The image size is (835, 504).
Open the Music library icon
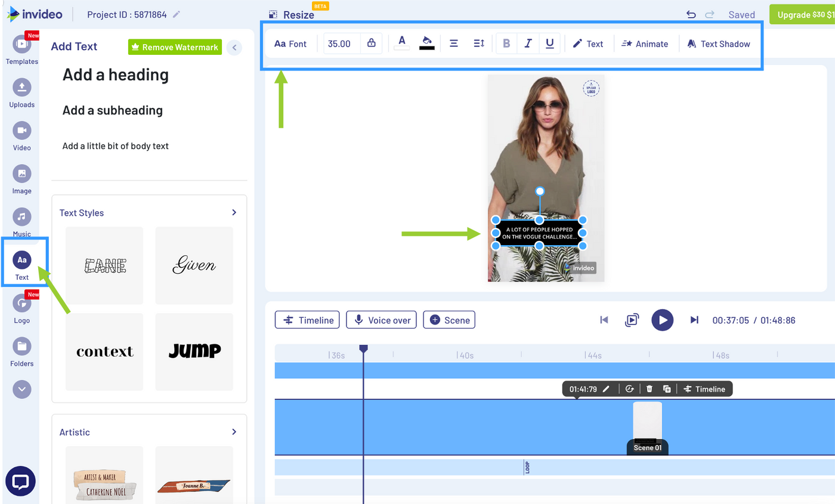tap(21, 218)
